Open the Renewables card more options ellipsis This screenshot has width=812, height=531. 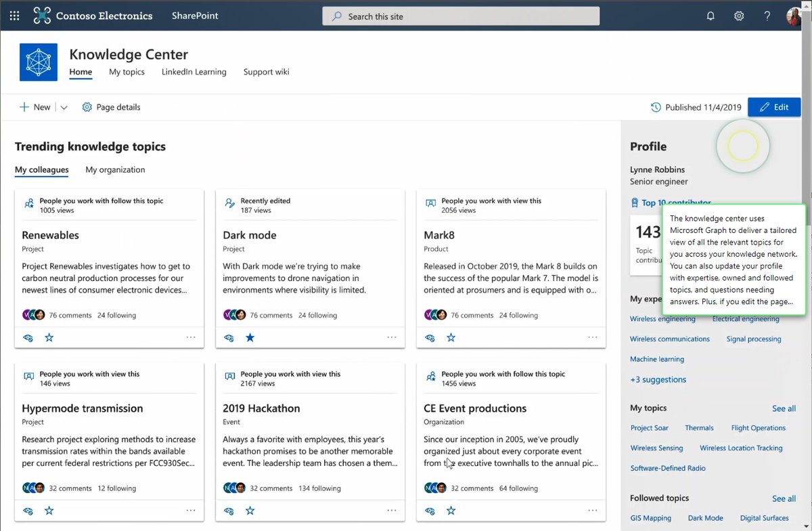pyautogui.click(x=191, y=337)
